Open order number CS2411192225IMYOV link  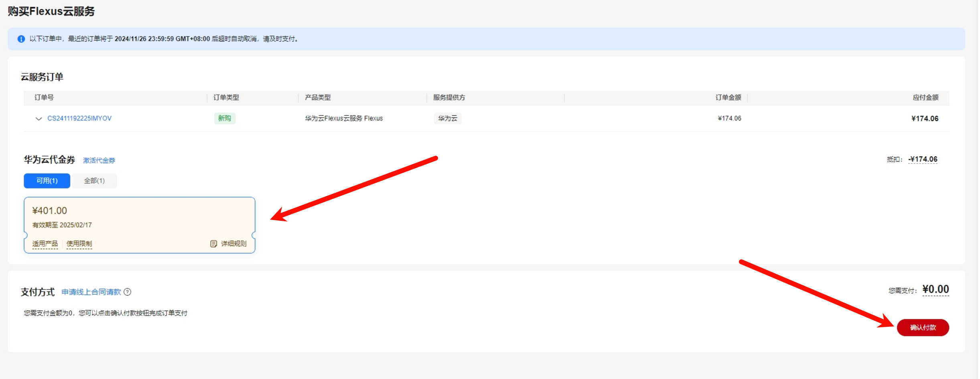(79, 118)
